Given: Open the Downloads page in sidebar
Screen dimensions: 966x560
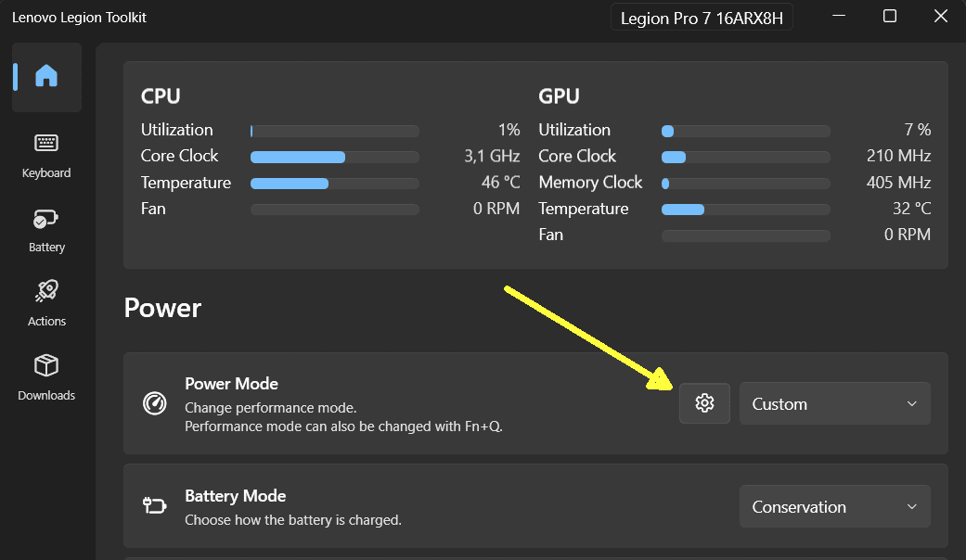Looking at the screenshot, I should (46, 376).
